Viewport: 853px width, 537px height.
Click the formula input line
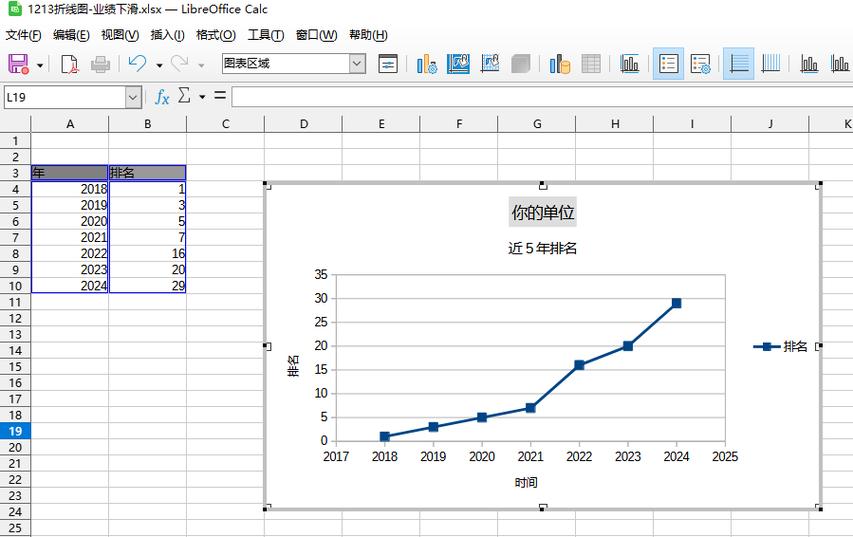[542, 97]
